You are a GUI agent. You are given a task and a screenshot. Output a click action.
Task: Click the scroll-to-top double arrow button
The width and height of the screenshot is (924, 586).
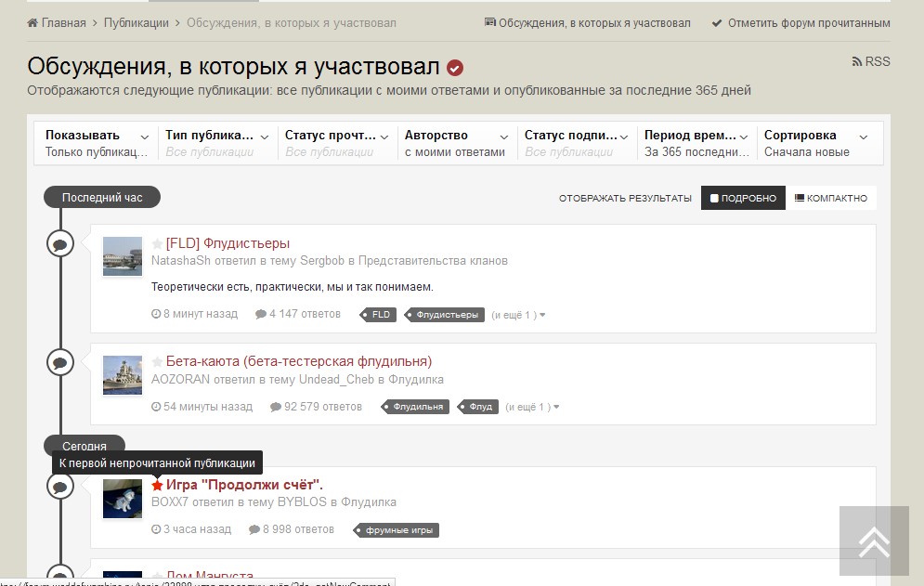(x=874, y=541)
